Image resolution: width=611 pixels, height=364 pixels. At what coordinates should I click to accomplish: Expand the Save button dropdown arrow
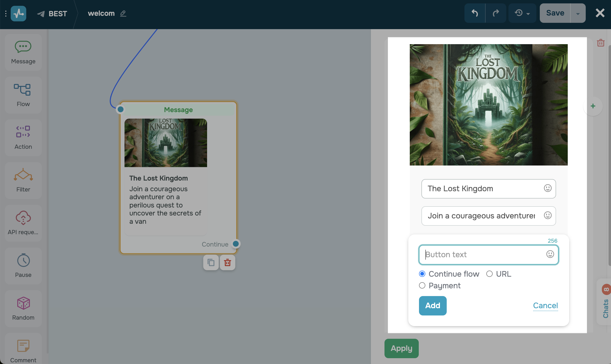578,14
